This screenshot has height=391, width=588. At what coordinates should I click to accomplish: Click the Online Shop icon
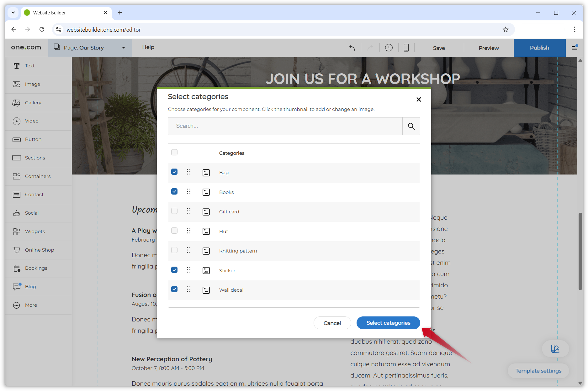point(40,250)
